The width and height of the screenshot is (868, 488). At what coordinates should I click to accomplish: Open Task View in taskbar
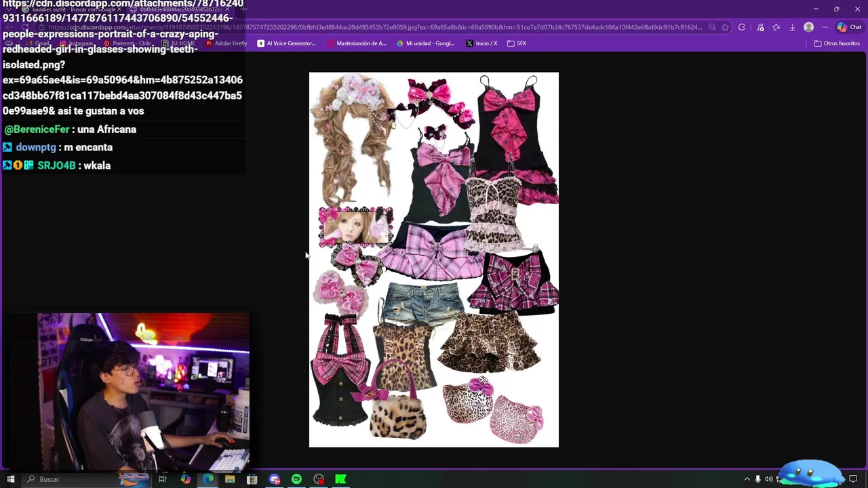pyautogui.click(x=163, y=479)
